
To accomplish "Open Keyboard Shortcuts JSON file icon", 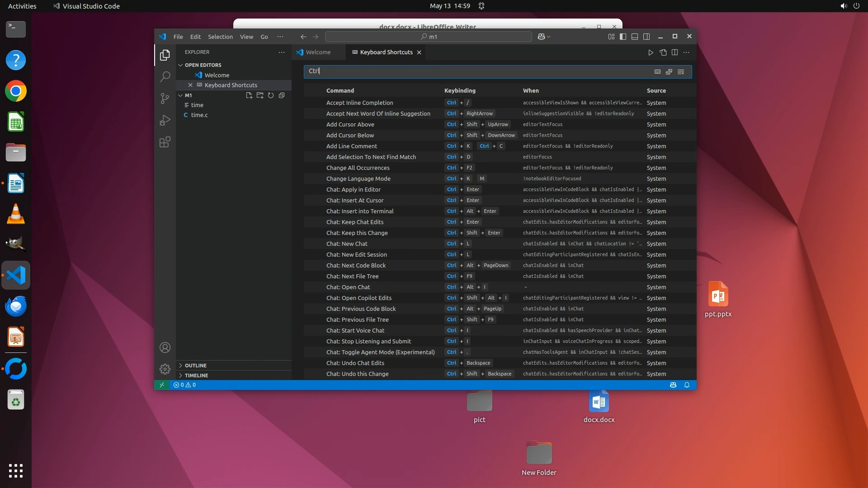I will click(x=663, y=52).
